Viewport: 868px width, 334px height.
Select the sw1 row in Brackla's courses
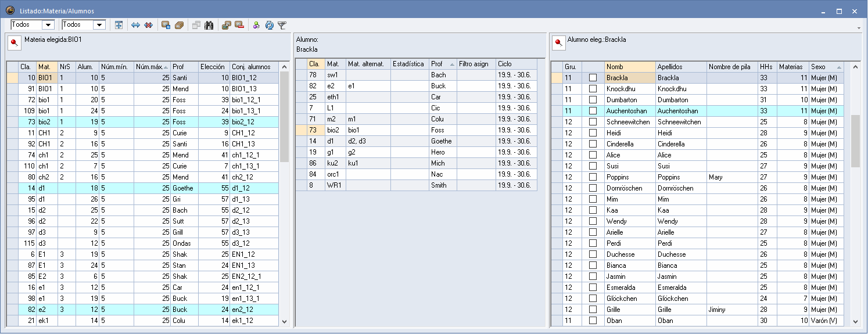[417, 75]
